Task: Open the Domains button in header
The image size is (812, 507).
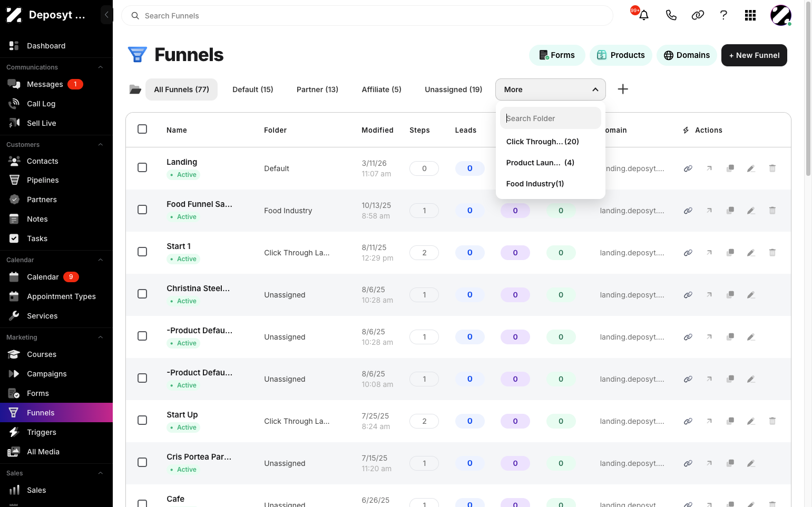Action: (x=687, y=55)
